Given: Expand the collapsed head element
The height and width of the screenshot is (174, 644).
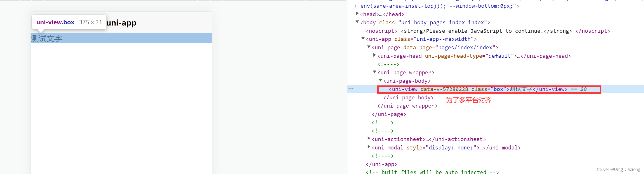Looking at the screenshot, I should coord(357,13).
